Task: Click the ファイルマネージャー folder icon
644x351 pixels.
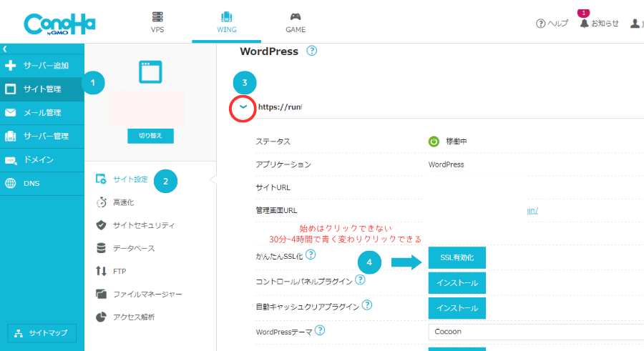Action: click(101, 294)
